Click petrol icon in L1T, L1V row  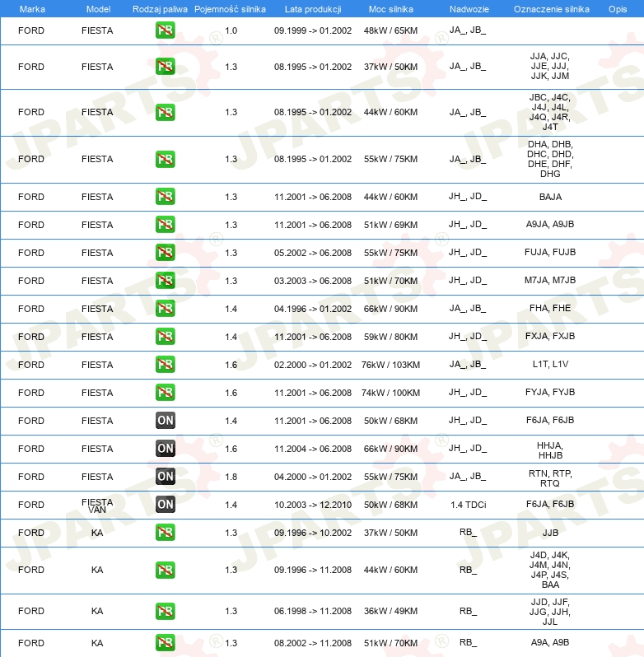165,364
